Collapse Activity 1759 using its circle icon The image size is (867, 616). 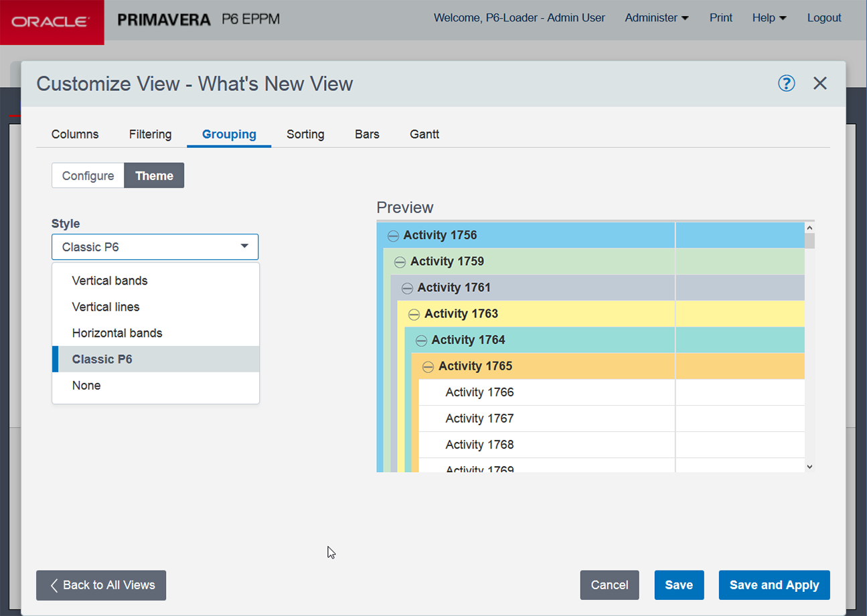[400, 261]
